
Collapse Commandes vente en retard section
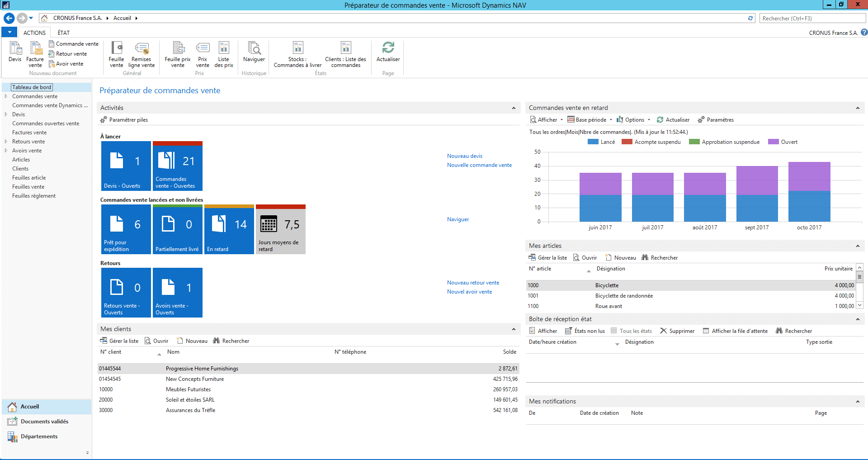858,108
